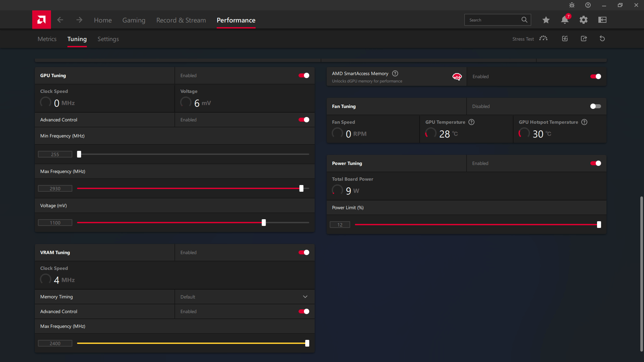
Task: Open Record & Stream tab
Action: tap(181, 20)
